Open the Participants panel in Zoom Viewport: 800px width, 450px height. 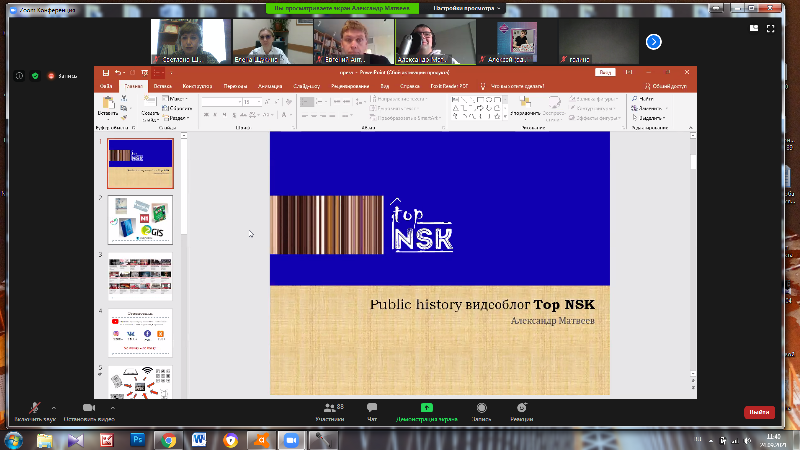pos(330,412)
